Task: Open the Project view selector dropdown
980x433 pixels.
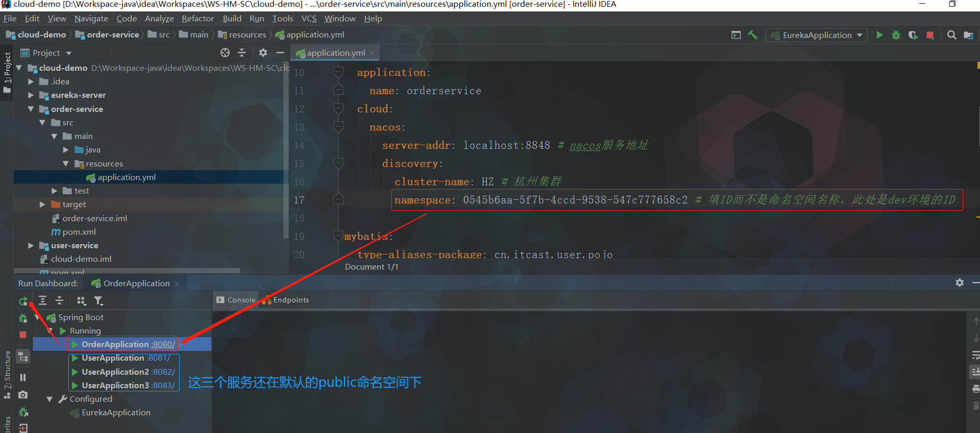Action: (46, 53)
